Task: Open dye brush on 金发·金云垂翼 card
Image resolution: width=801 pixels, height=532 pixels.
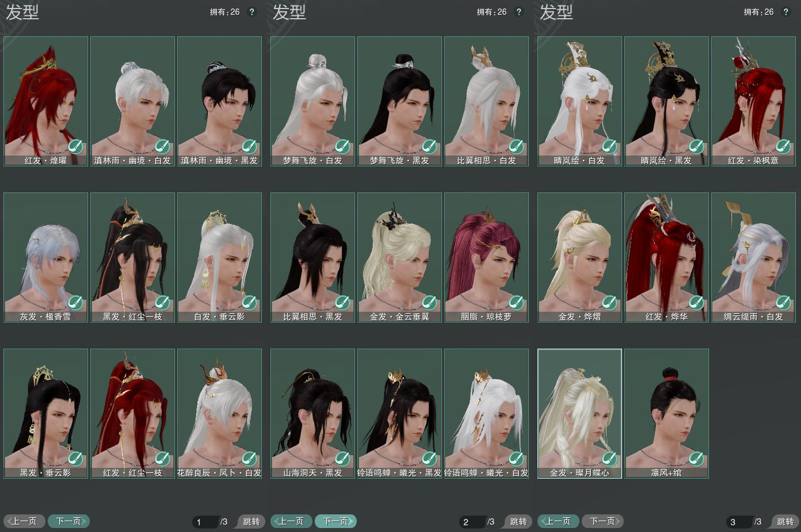Action: pos(429,303)
